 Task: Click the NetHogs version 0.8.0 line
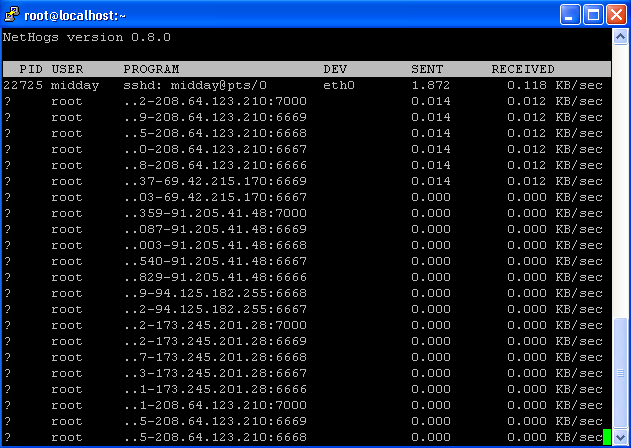[87, 37]
